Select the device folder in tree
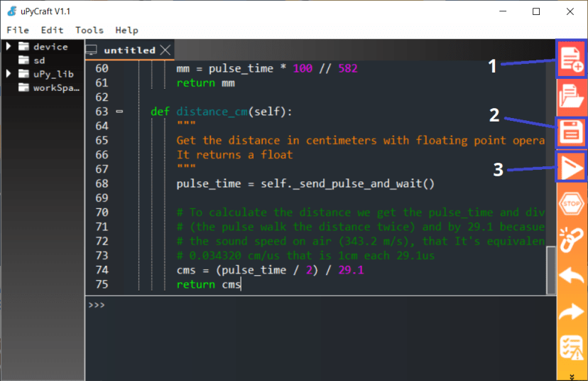The height and width of the screenshot is (381, 588). click(43, 46)
